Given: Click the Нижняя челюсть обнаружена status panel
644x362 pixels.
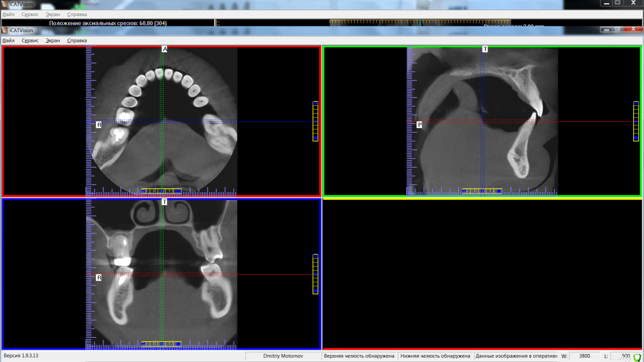Looking at the screenshot, I should pyautogui.click(x=435, y=356).
